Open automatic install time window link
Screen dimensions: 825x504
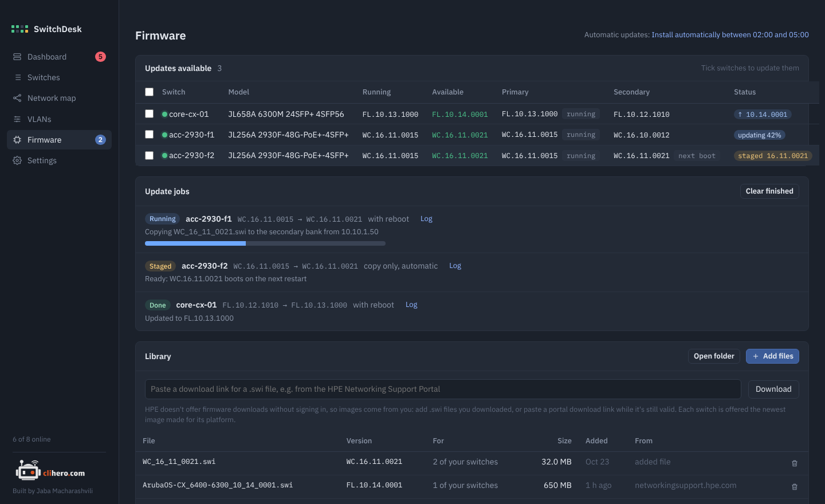point(730,35)
